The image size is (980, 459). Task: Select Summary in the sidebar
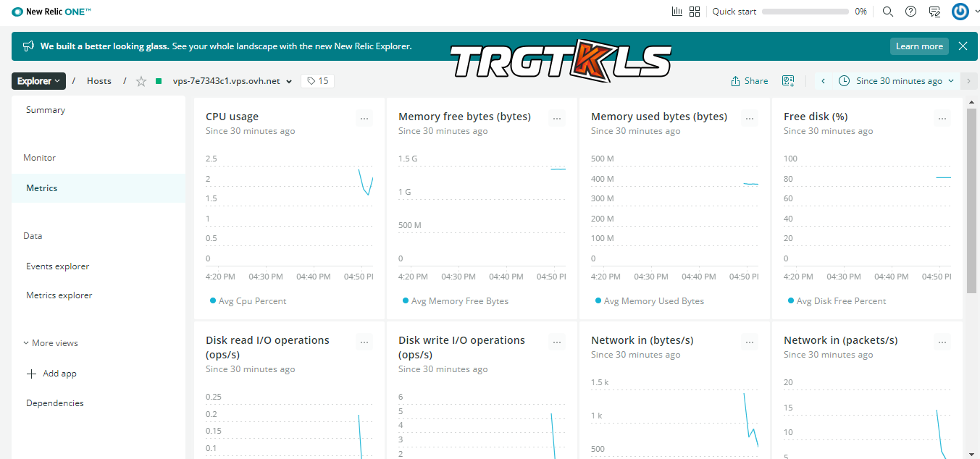[46, 110]
